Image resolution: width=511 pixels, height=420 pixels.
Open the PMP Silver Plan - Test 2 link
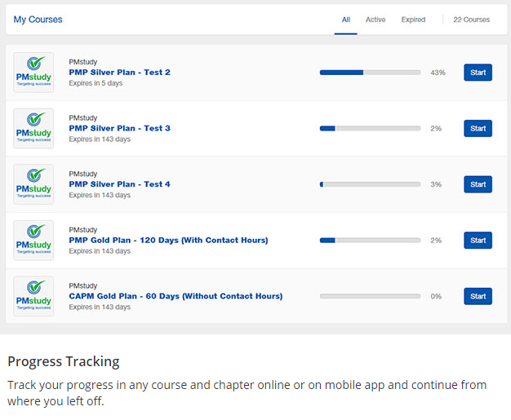pos(120,73)
